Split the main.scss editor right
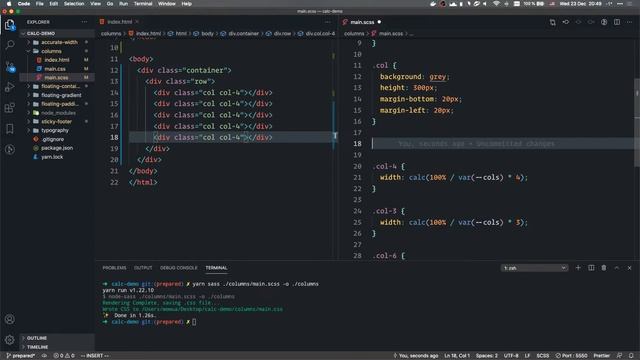Screen dimensions: 640x360 (617, 22)
